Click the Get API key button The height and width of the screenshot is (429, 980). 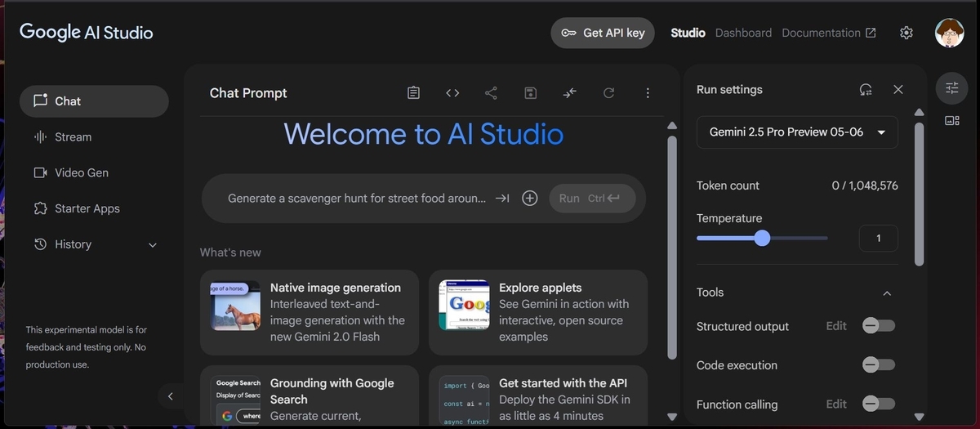pos(603,33)
